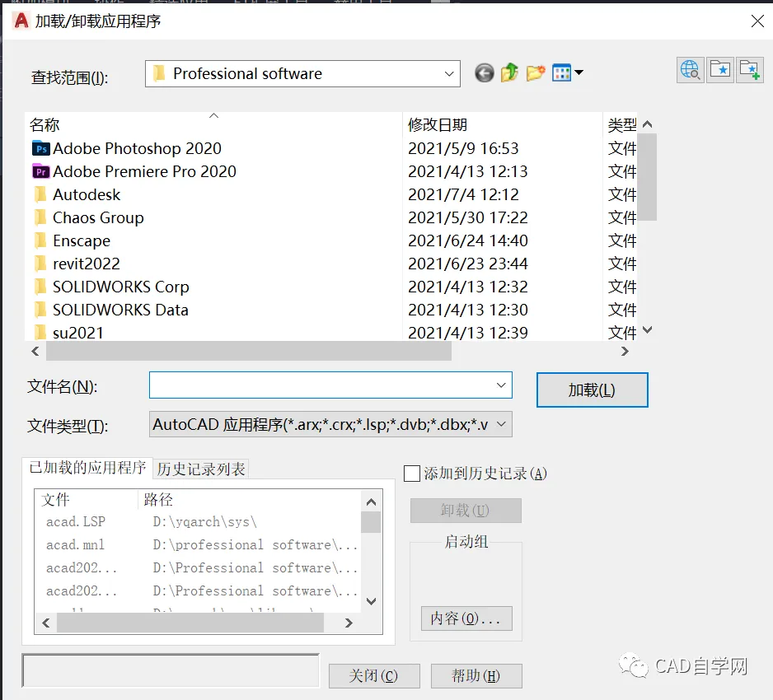Click the Add to Favorites icon
This screenshot has height=700, width=773.
point(750,70)
